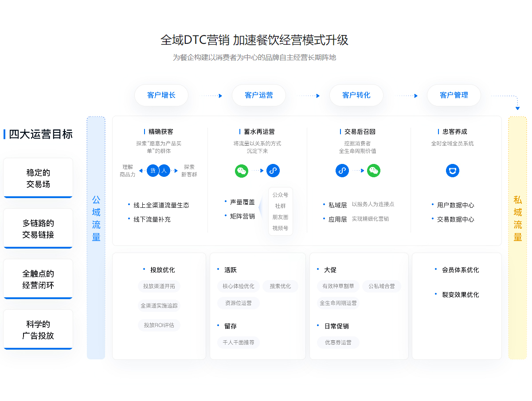Click the 四大运营目标 heading
This screenshot has height=401, width=532.
coord(41,134)
